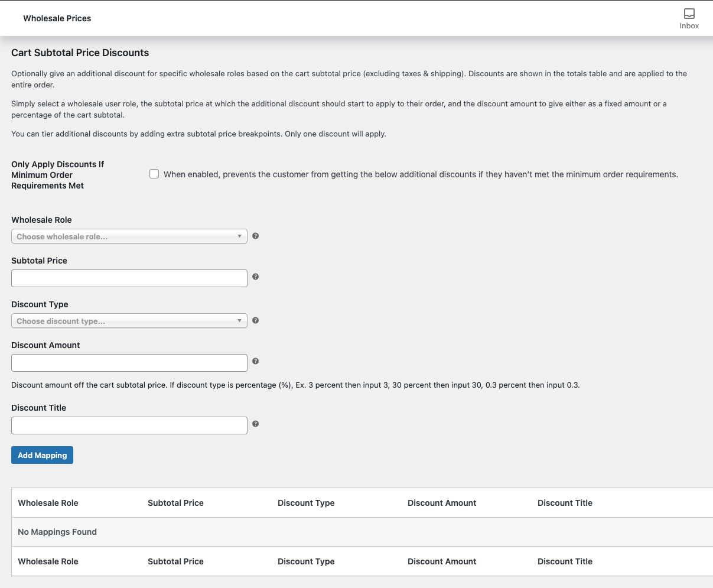
Task: Open the Choose wholesale role dropdown
Action: click(x=129, y=236)
